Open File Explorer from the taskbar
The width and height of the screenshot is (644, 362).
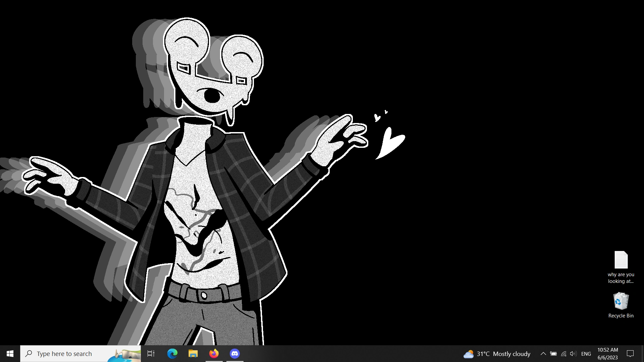[193, 353]
